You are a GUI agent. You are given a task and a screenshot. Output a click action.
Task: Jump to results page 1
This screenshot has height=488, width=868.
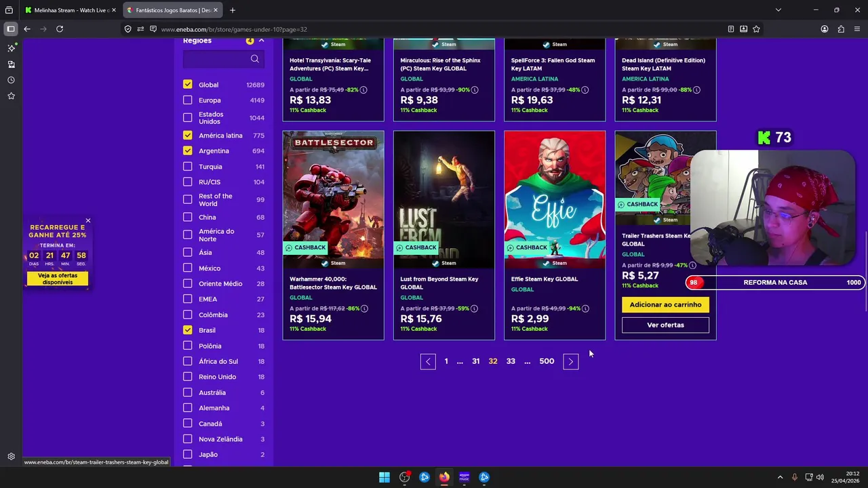click(446, 361)
